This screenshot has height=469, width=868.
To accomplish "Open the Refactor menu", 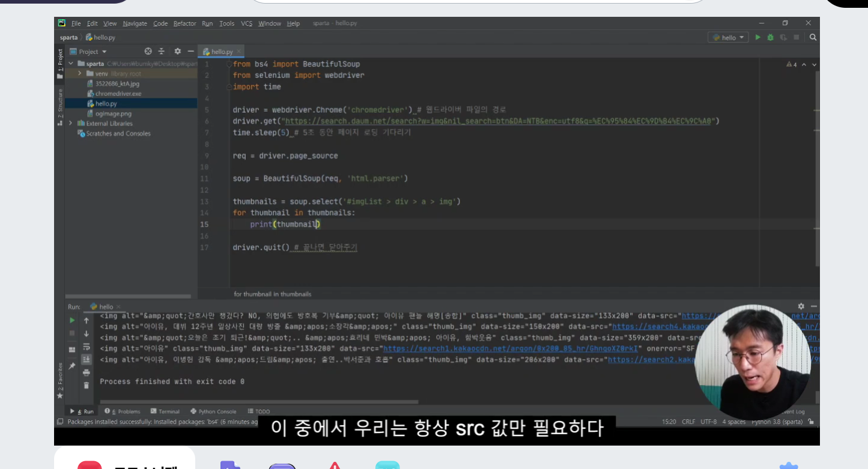I will point(184,23).
